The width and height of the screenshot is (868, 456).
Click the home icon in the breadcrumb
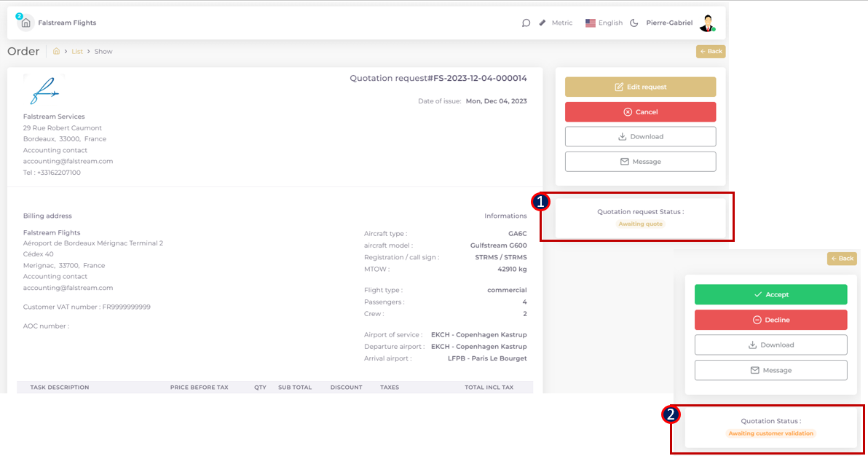[57, 52]
